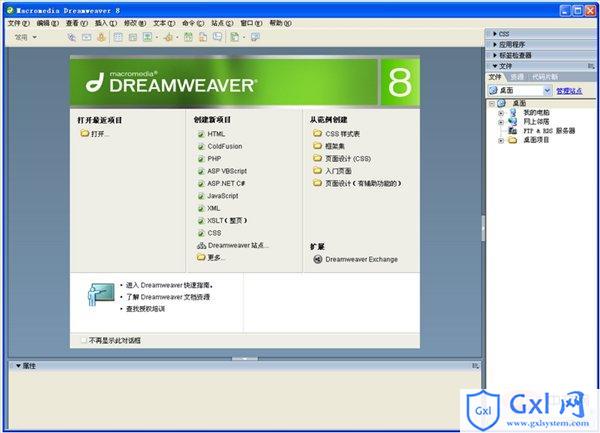Viewport: 600px width, 433px height.
Task: Collapse the 属性 panel triangle
Action: [x=18, y=366]
